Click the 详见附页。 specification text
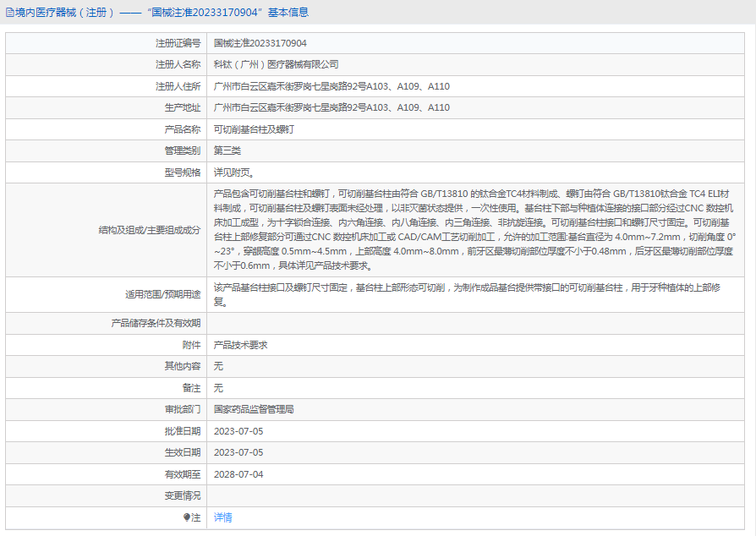Screen dimensions: 756x536 233,172
